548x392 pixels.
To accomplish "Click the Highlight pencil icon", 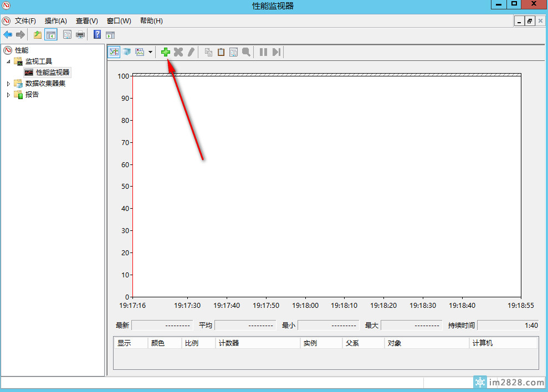I will (x=191, y=52).
